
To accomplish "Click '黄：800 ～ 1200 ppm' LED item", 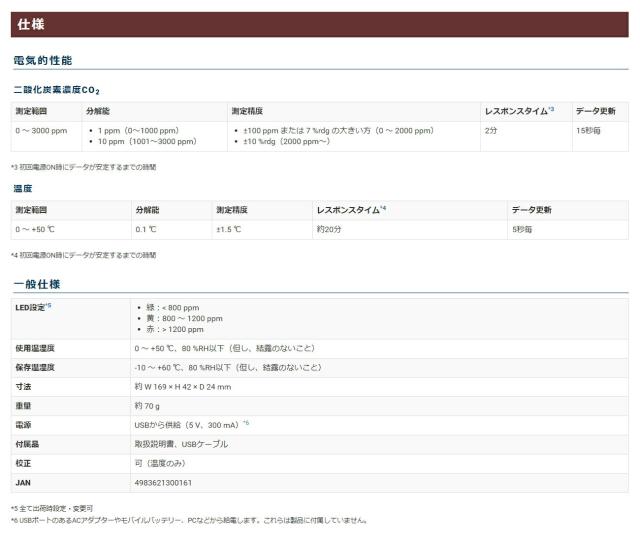I will 184,318.
